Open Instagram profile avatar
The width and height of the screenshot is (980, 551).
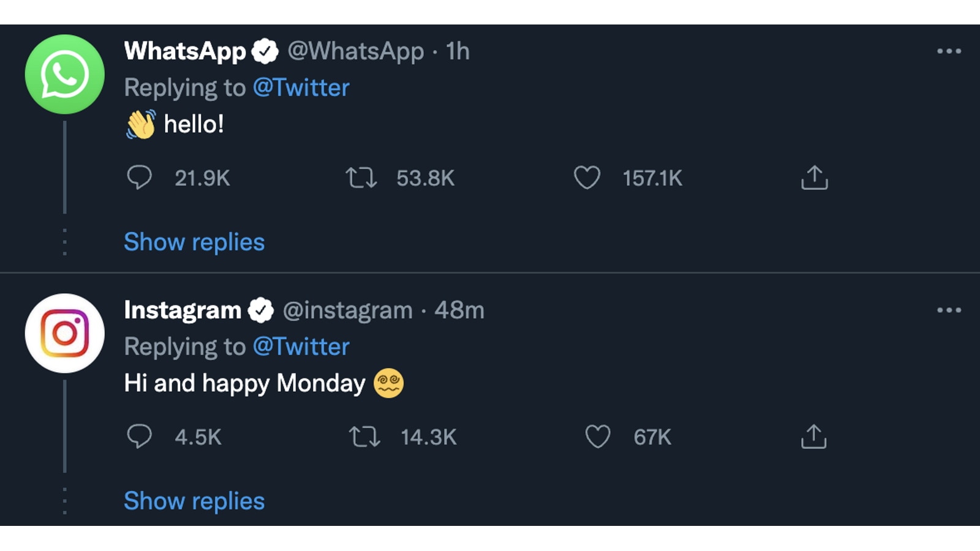(65, 334)
